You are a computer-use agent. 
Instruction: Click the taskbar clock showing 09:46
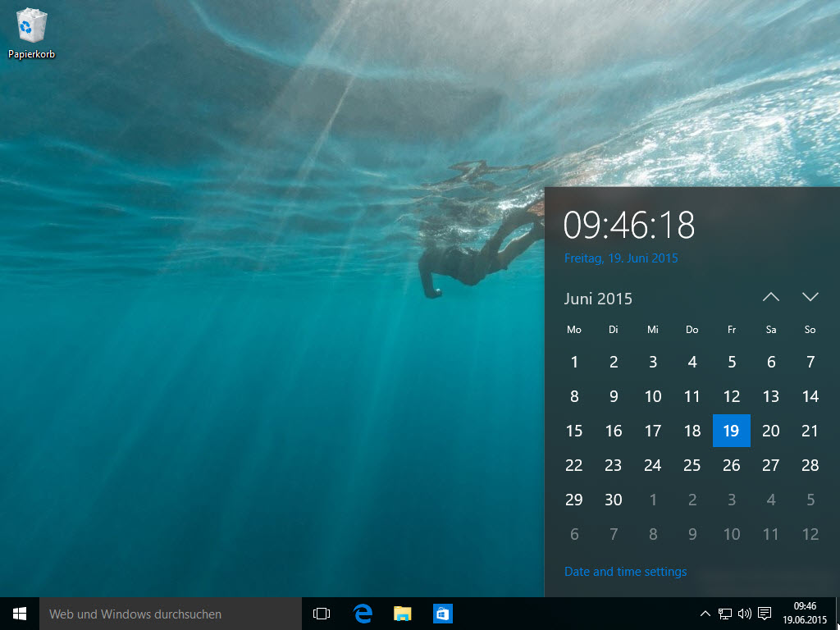click(805, 614)
